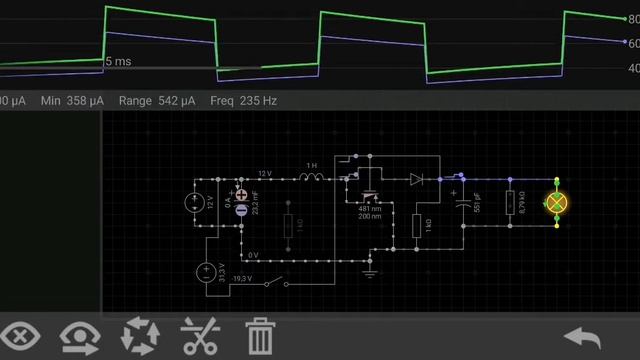Screen dimensions: 640x360
Task: Tap the trash can delete icon
Action: point(260,336)
